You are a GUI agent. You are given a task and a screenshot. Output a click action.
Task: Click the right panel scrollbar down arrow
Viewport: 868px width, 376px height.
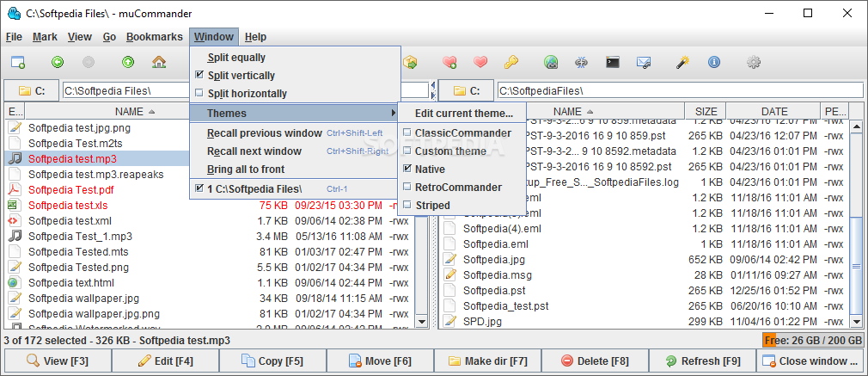click(856, 322)
